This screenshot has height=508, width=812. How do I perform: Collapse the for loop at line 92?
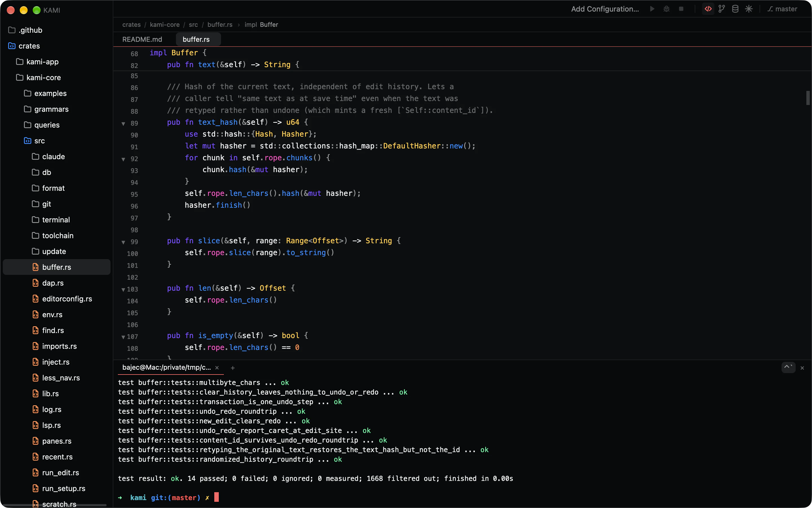(123, 159)
